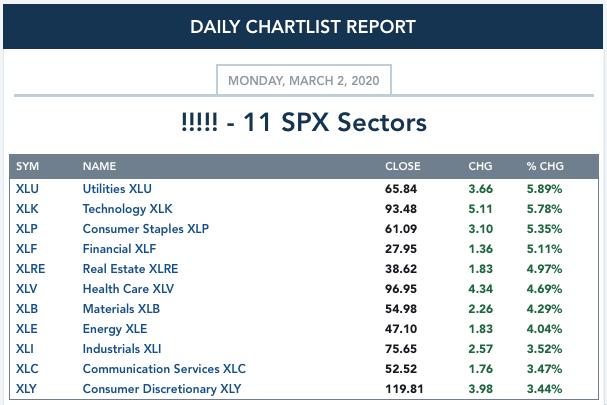Sort by the % CHG column header
Screen dimensions: 607x405
545,166
